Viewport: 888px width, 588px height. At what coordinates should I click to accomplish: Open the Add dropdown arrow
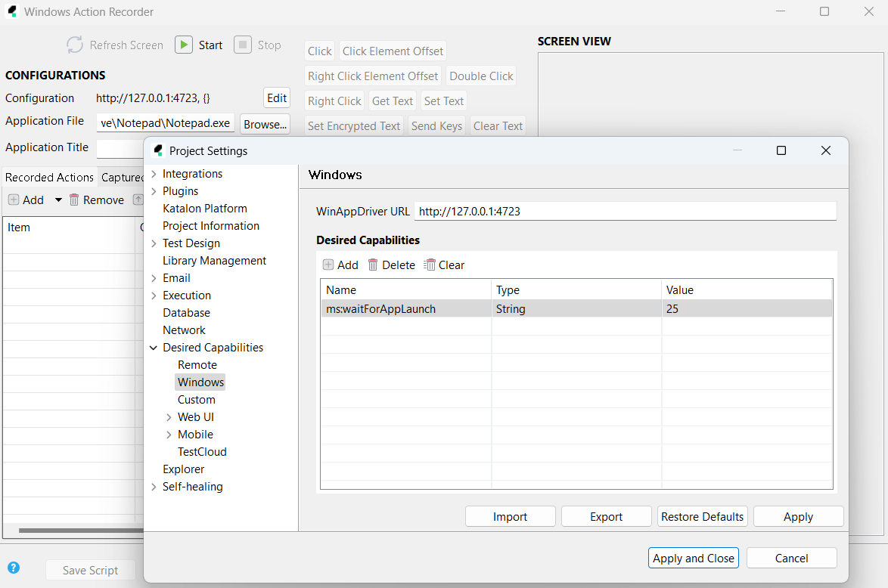(59, 200)
